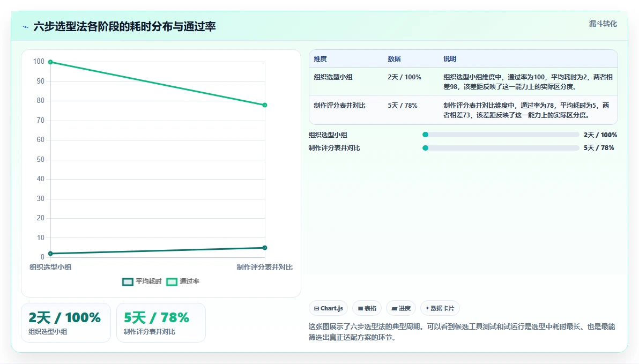Click the 组织选型小组 x-axis label
Viewport: 639px width, 364px height.
(x=50, y=268)
